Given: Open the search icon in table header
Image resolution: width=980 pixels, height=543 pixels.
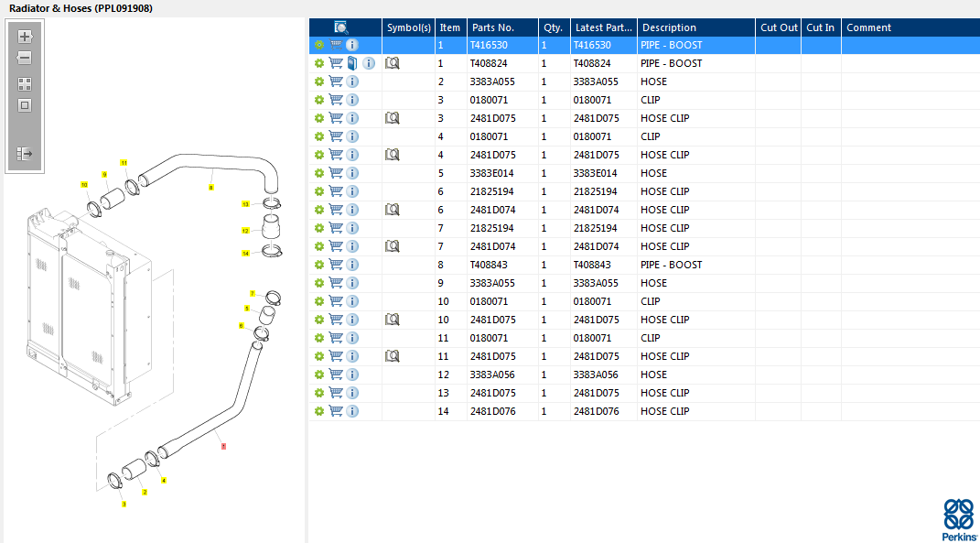Looking at the screenshot, I should click(x=341, y=27).
